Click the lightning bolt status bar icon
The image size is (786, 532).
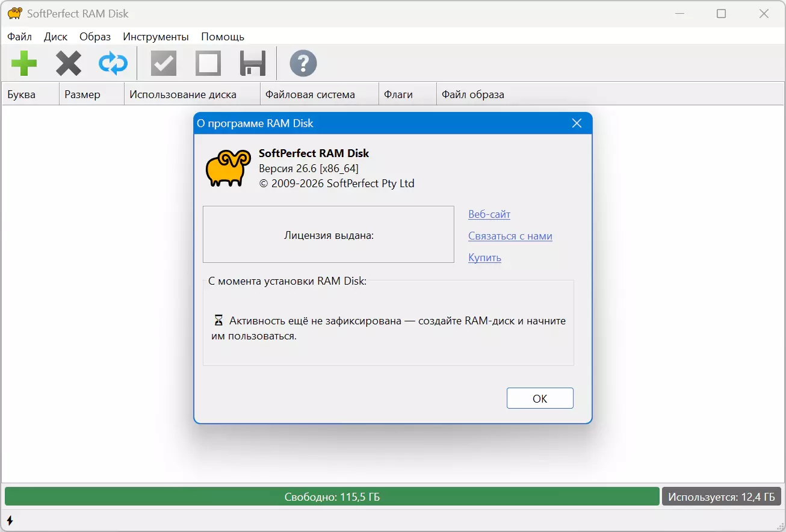(x=10, y=520)
